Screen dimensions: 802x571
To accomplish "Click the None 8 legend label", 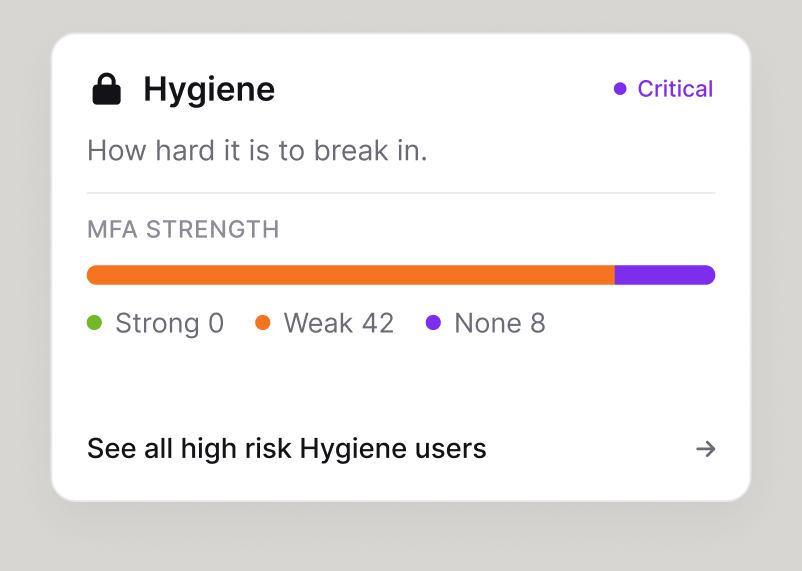I will tap(500, 323).
